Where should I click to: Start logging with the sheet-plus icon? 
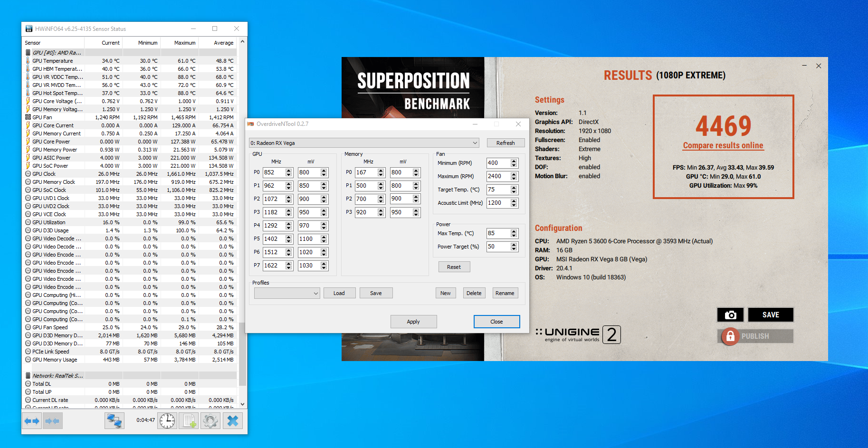tap(189, 421)
